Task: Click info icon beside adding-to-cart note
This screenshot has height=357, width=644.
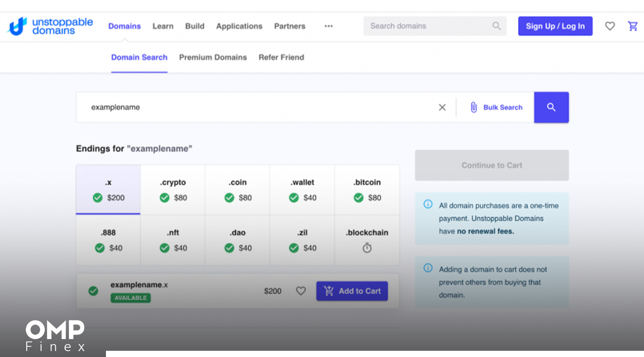Action: point(428,268)
